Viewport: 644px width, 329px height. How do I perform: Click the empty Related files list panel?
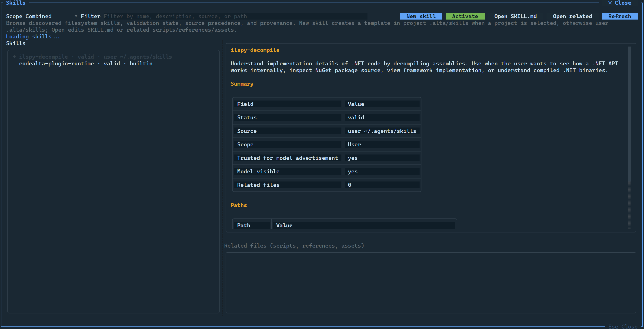pyautogui.click(x=431, y=283)
